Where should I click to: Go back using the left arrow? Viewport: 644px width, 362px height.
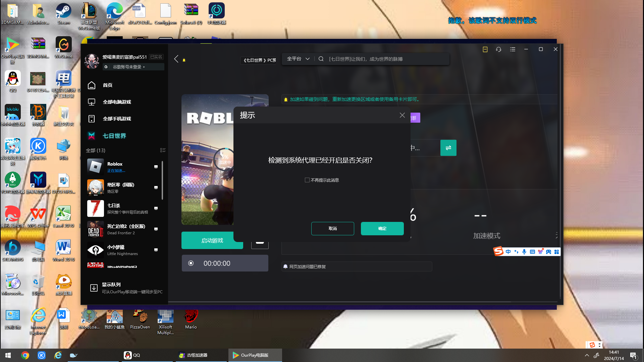tap(176, 59)
